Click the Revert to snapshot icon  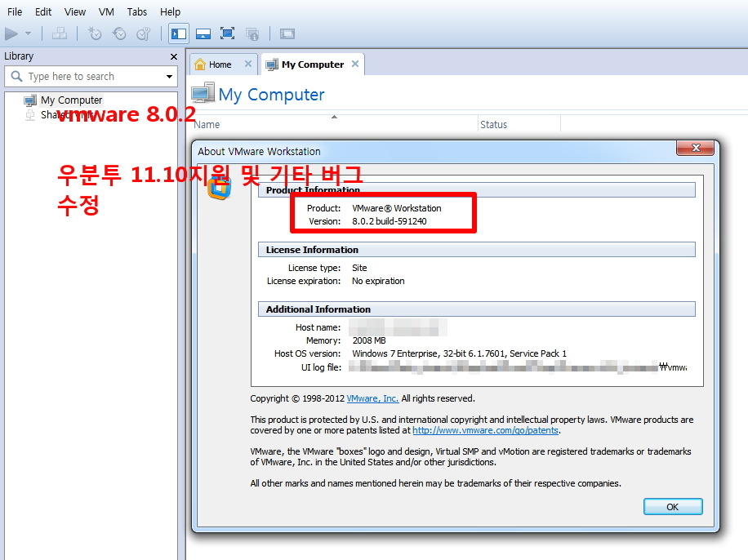coord(119,33)
